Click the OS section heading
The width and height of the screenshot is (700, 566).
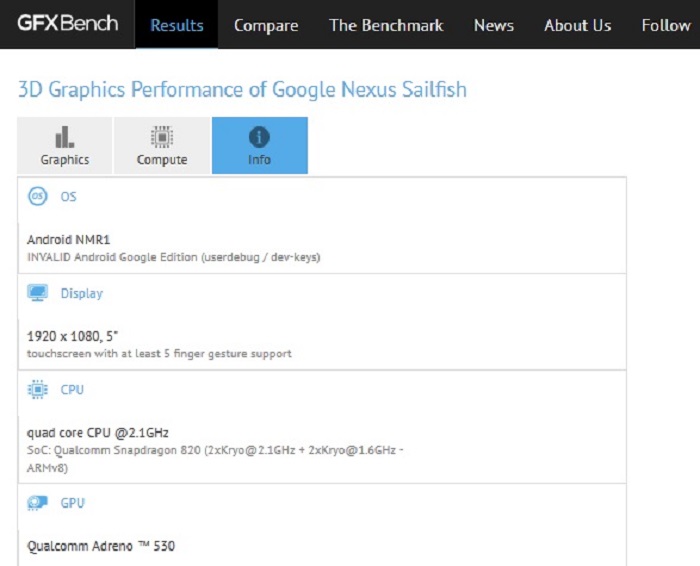pos(68,197)
